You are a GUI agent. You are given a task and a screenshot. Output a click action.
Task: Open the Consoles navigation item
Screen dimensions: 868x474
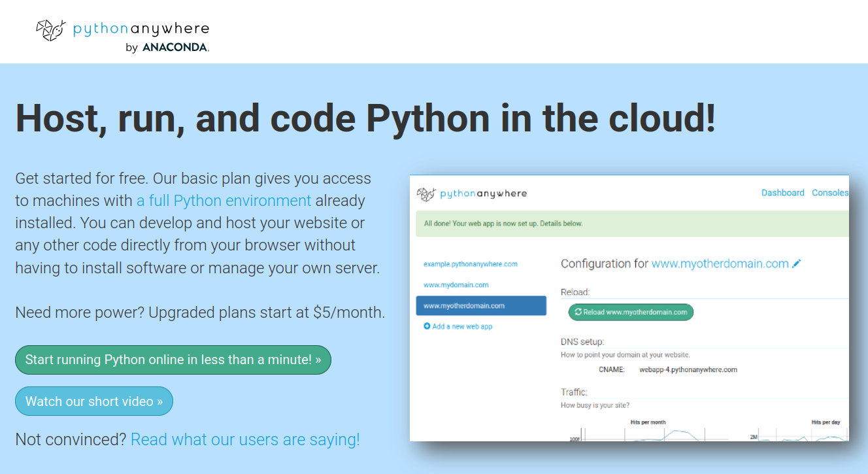pyautogui.click(x=830, y=192)
